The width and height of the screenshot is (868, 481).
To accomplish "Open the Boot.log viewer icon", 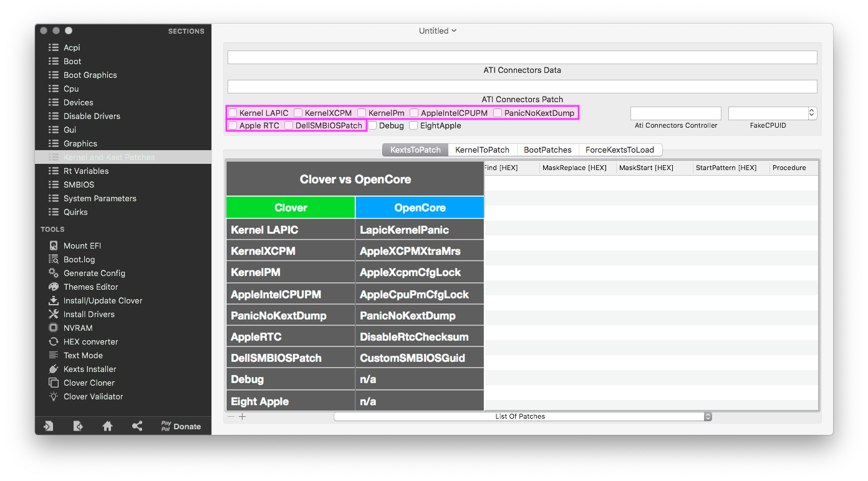I will tap(54, 259).
